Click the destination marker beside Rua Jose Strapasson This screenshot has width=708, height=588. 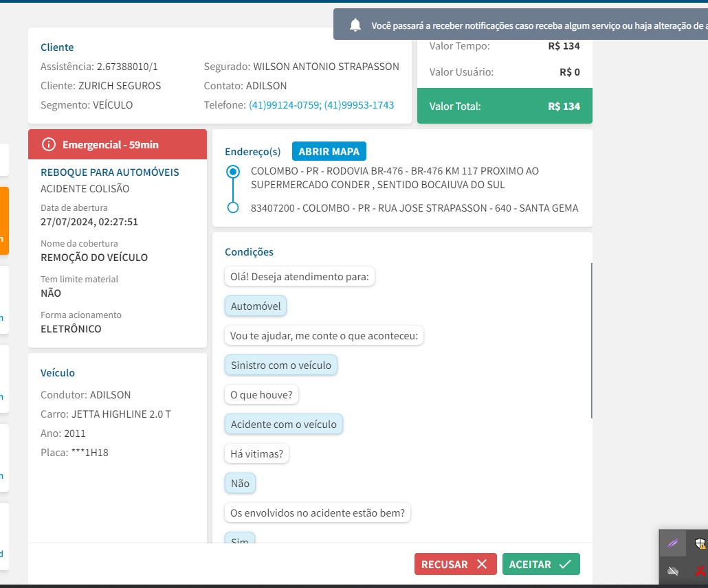233,207
